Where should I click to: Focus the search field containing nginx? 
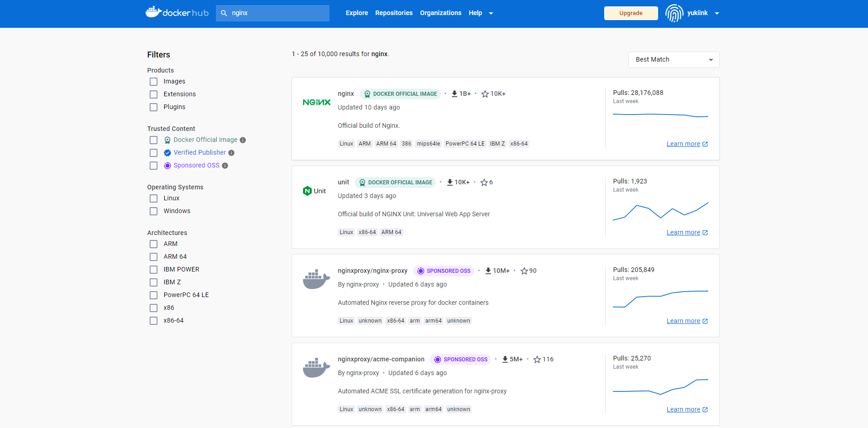click(272, 13)
